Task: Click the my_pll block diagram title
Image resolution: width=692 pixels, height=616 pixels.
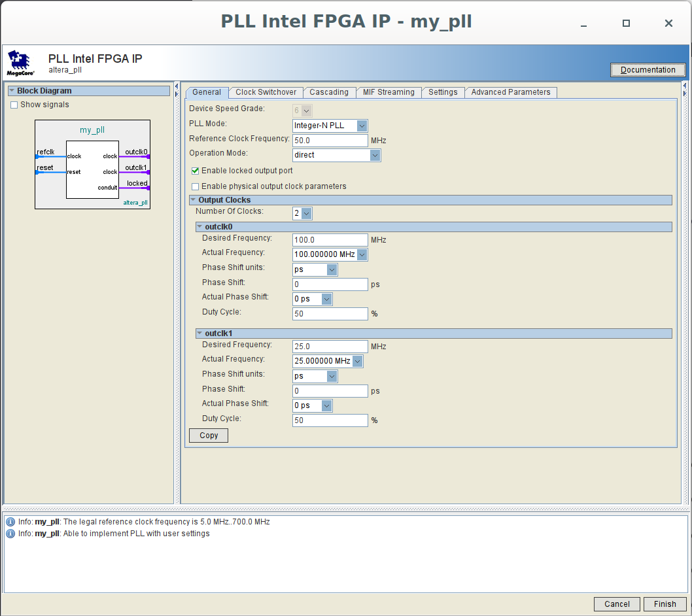Action: pos(92,130)
